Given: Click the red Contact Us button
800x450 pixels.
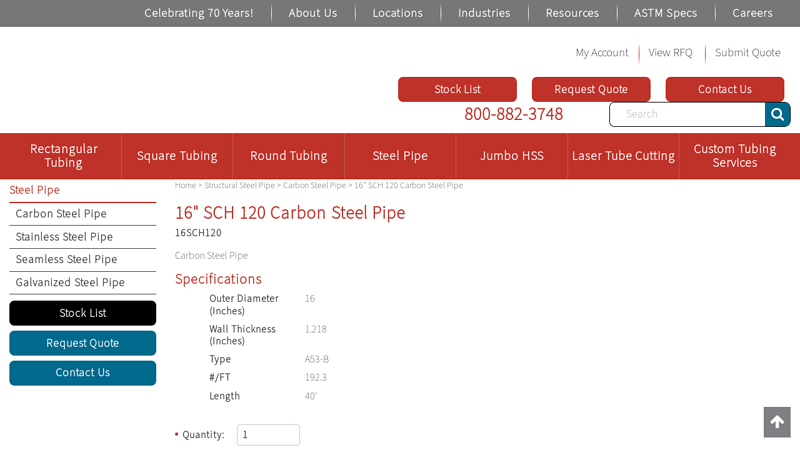Looking at the screenshot, I should [724, 89].
